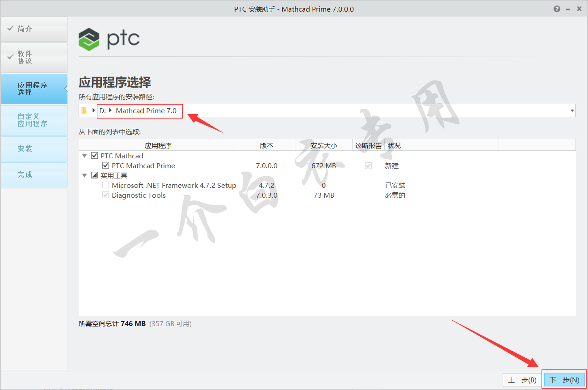Click the 新建 status cell
Image resolution: width=588 pixels, height=390 pixels.
point(392,165)
